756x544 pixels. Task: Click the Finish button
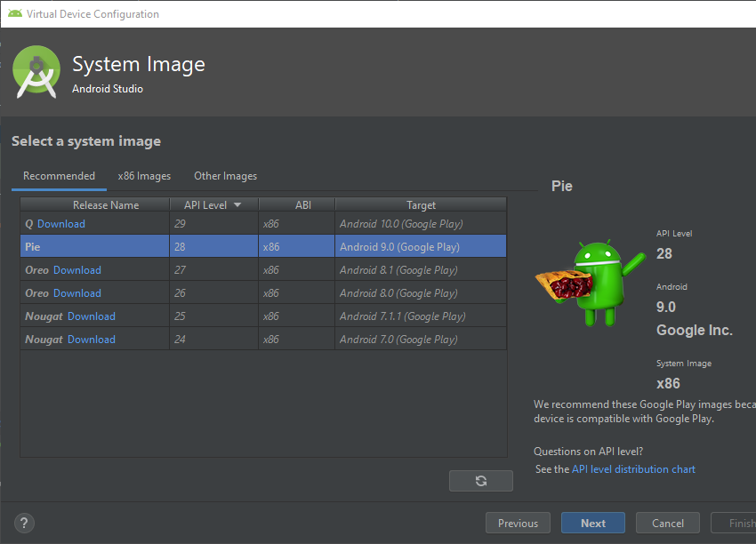734,523
